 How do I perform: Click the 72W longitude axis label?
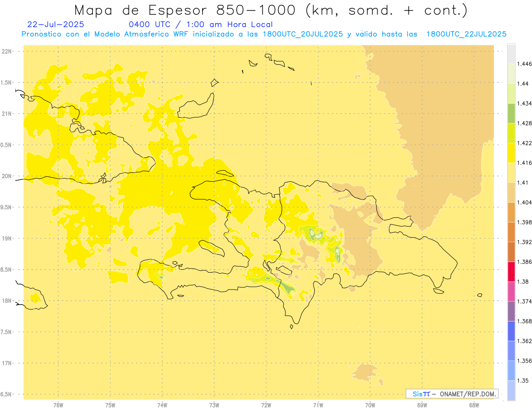click(x=266, y=405)
